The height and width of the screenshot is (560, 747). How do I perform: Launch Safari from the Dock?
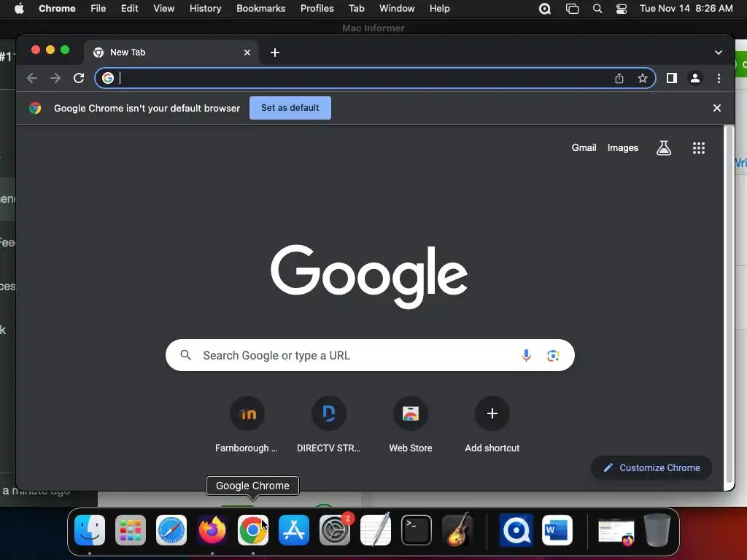[171, 529]
